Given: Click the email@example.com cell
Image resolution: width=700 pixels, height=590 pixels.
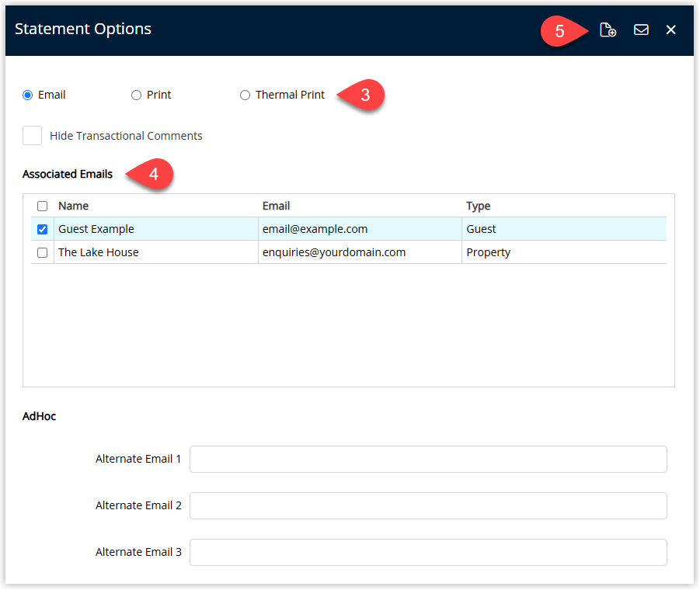Looking at the screenshot, I should coord(360,229).
